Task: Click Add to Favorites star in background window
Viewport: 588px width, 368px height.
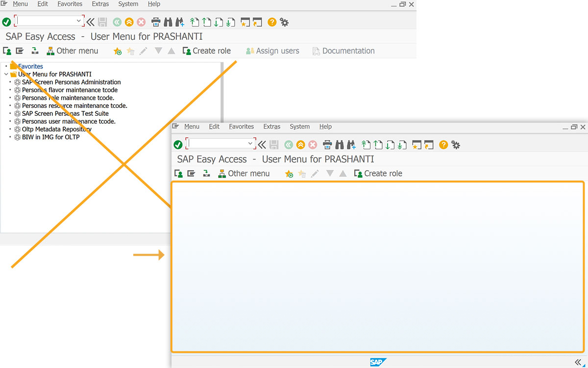Action: 118,51
